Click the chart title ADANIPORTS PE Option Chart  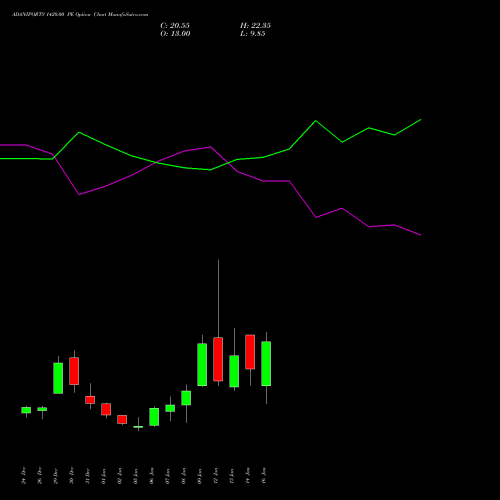click(x=80, y=15)
